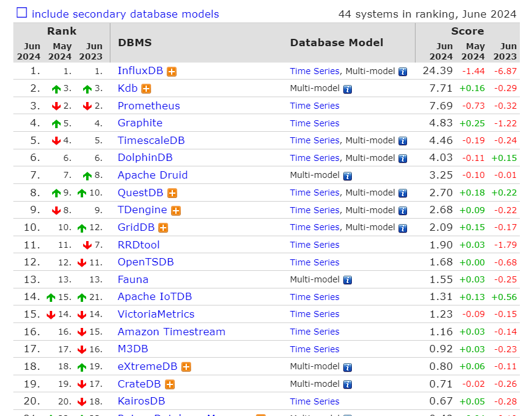The image size is (532, 416).
Task: Click the info icon in CrateDB row
Action: 348,384
